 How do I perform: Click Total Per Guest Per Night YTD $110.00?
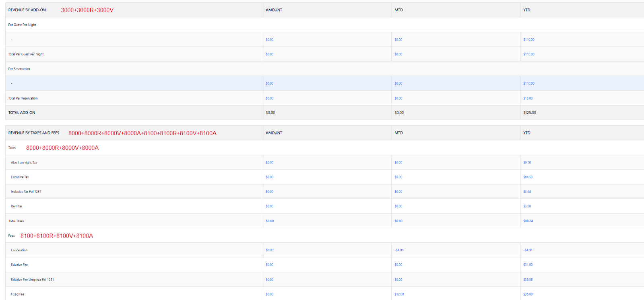point(528,54)
